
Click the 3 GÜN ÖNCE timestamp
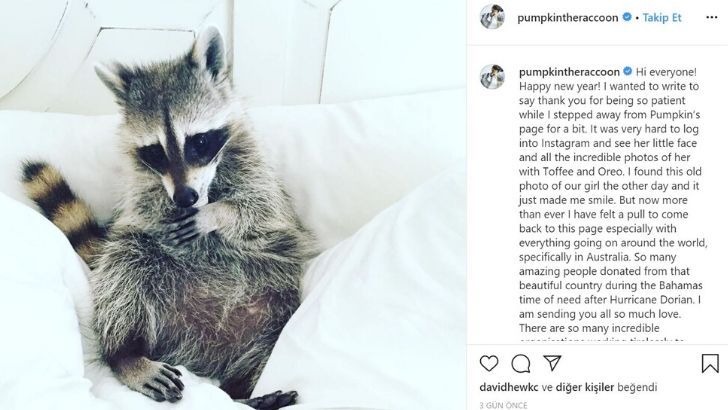(x=503, y=405)
